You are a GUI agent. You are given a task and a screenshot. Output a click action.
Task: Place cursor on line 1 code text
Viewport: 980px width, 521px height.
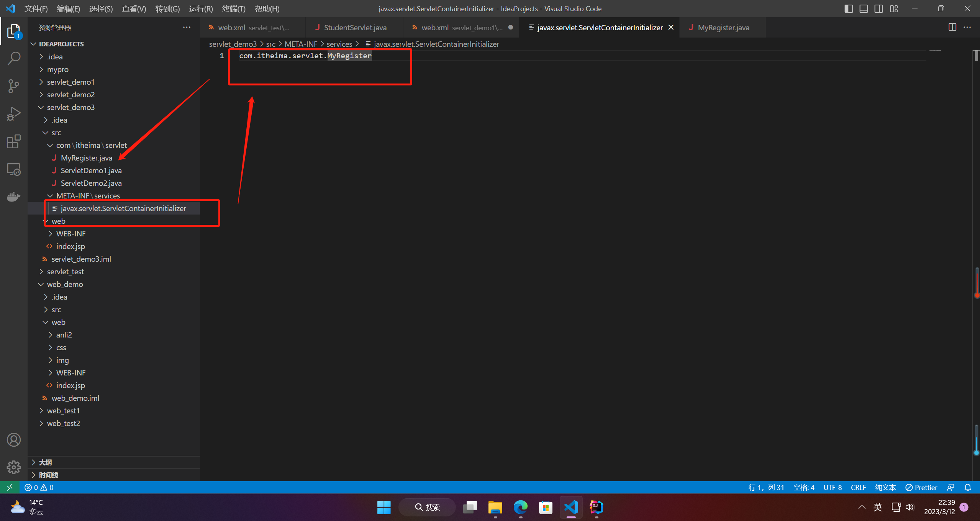coord(305,56)
